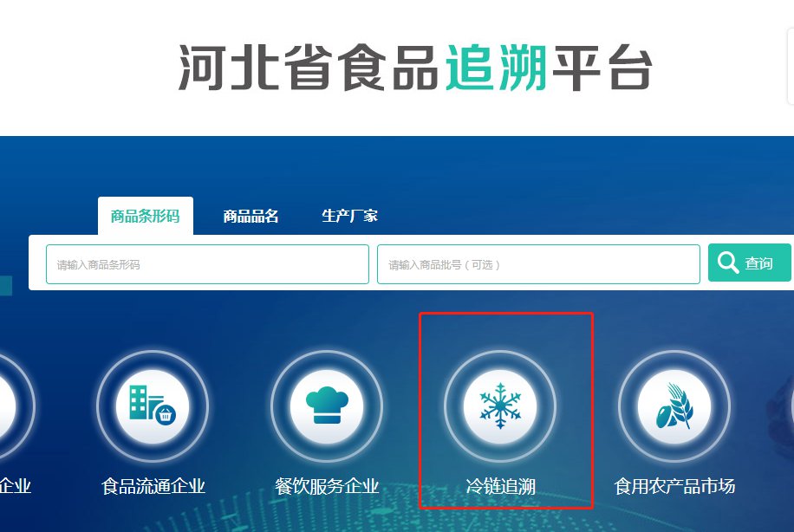Focus the 请输入商品批号 optional field
Screen dimensions: 794x532
coord(538,264)
